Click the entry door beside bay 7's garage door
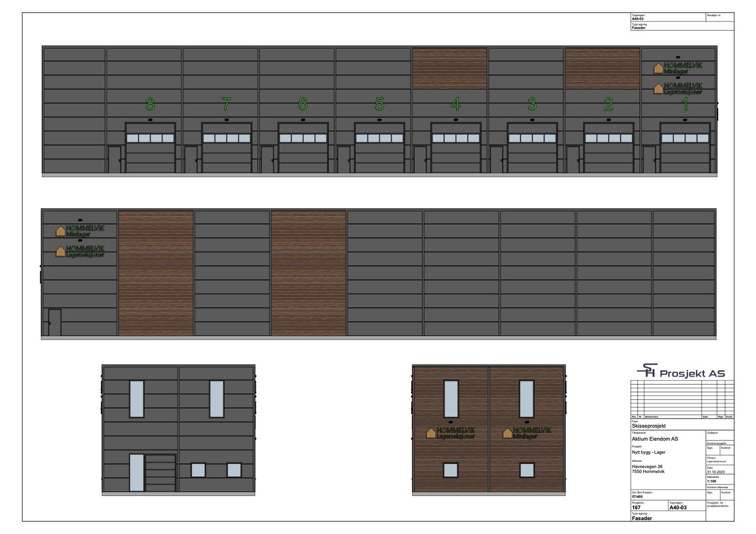Screen dimensions: 756x534 pos(191,160)
